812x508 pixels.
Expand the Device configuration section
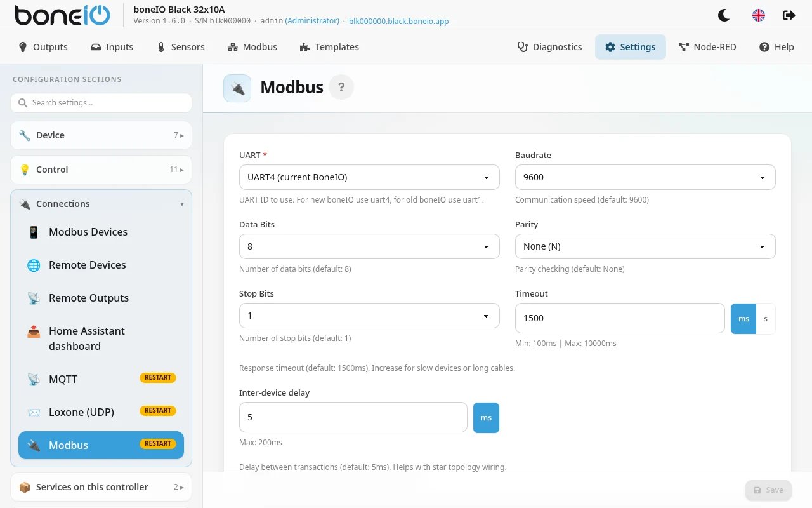coord(101,135)
